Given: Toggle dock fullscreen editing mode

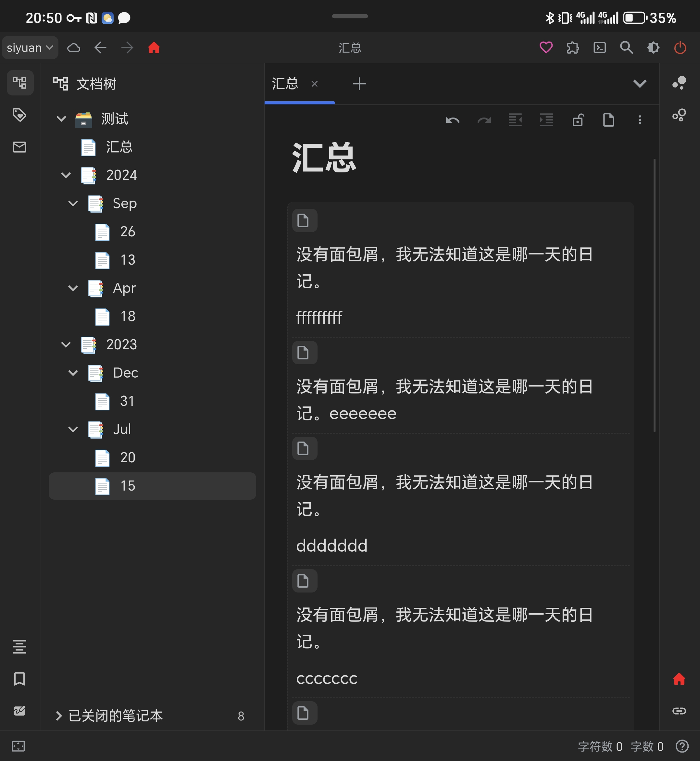Looking at the screenshot, I should (x=18, y=746).
